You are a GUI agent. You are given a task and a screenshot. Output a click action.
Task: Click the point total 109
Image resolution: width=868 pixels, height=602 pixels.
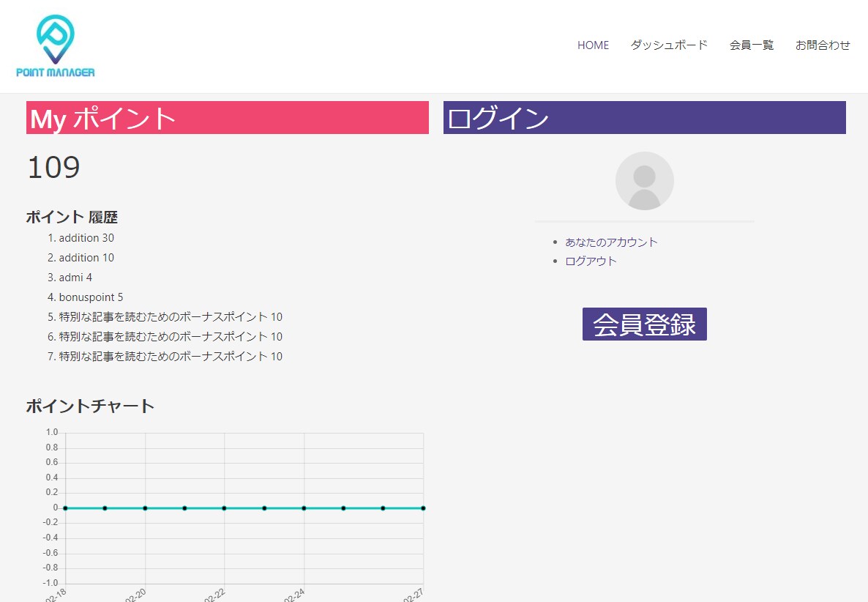[x=53, y=167]
